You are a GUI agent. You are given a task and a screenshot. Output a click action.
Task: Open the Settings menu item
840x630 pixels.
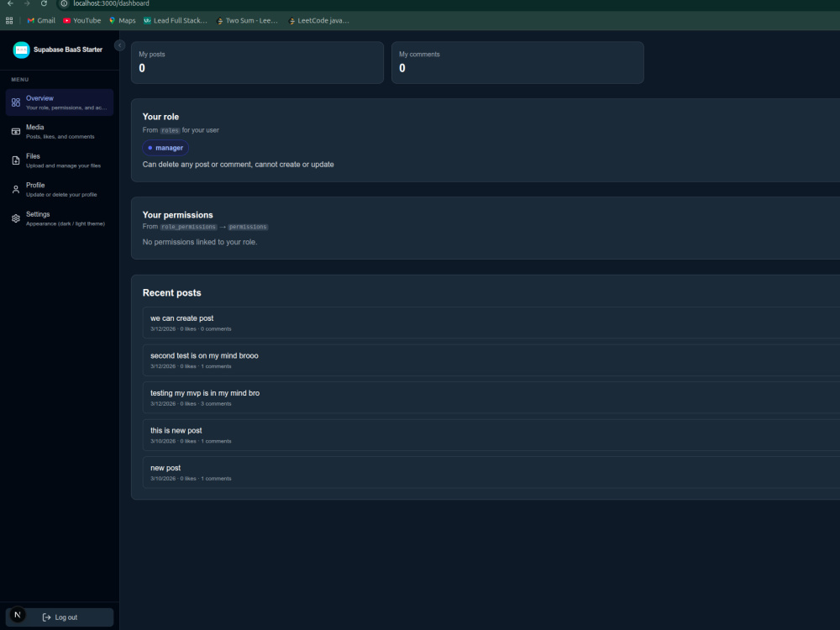(60, 218)
